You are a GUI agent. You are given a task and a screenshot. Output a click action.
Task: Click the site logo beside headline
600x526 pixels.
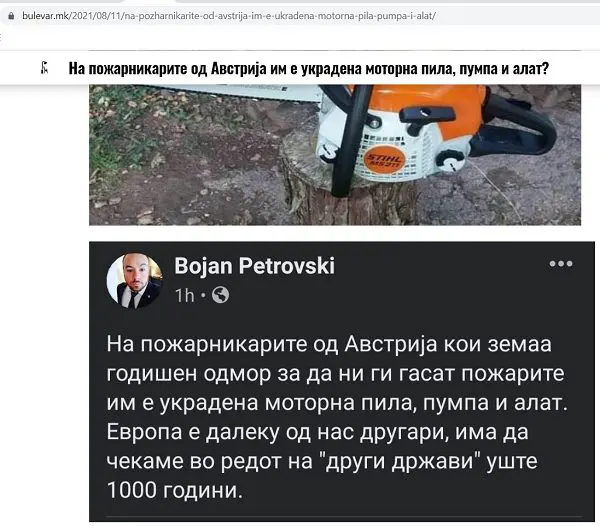[x=45, y=68]
